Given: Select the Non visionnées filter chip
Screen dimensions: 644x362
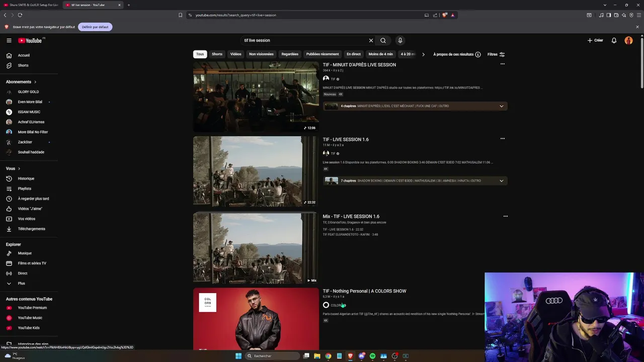Looking at the screenshot, I should tap(262, 54).
